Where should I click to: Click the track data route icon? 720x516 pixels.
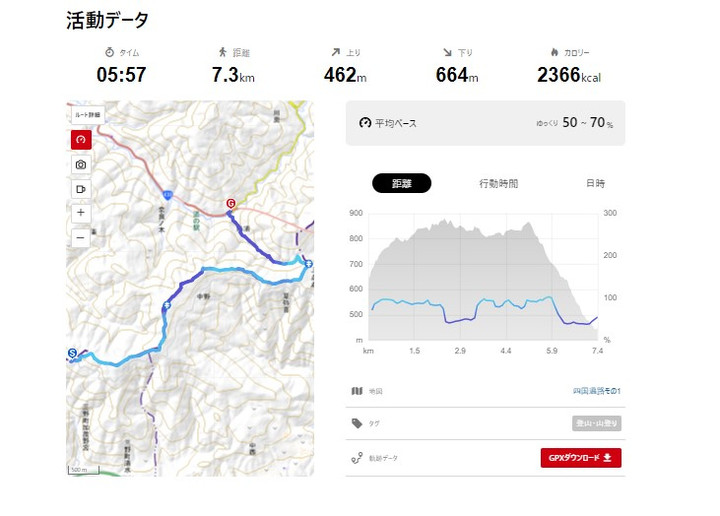click(357, 458)
